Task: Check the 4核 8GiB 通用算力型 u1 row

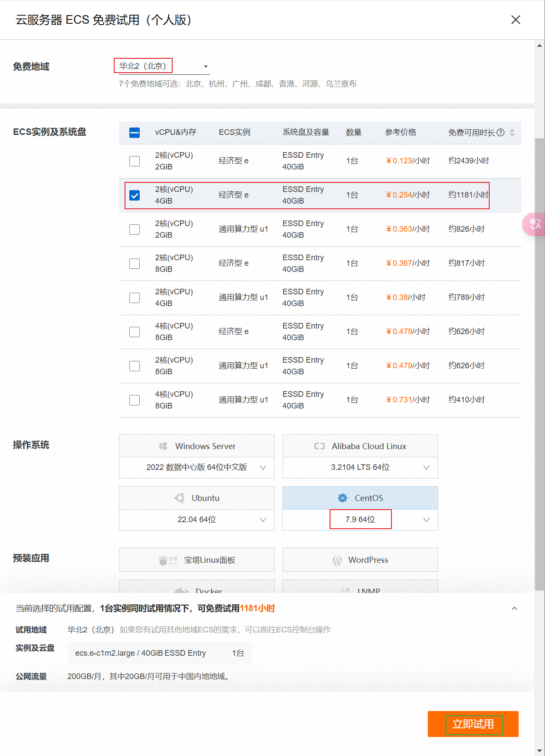Action: point(135,400)
